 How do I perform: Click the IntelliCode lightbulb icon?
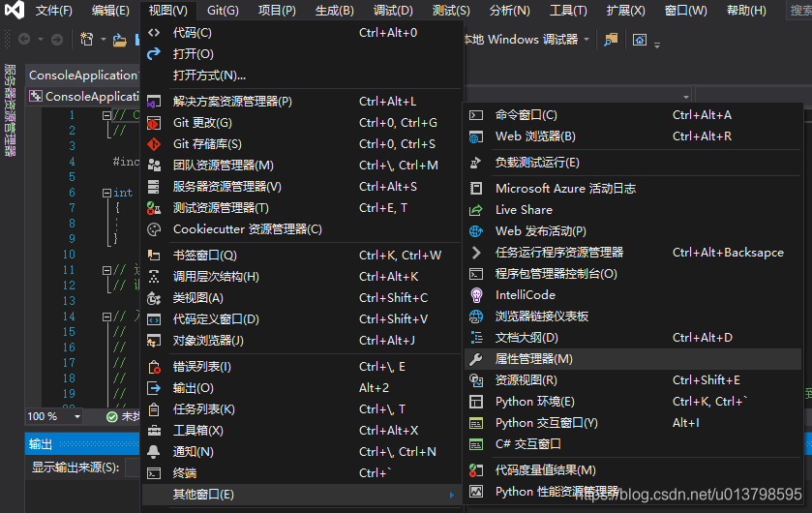[476, 295]
